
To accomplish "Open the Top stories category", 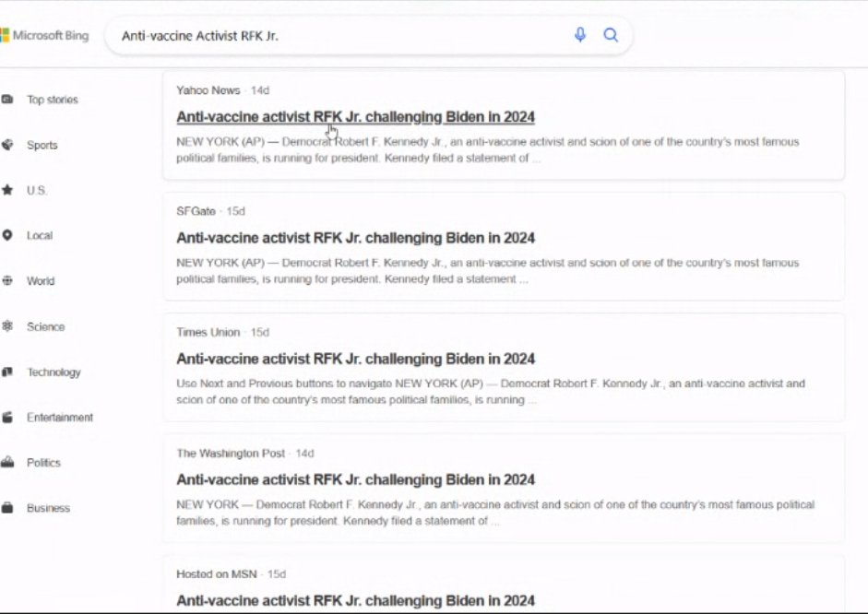I will coord(53,100).
